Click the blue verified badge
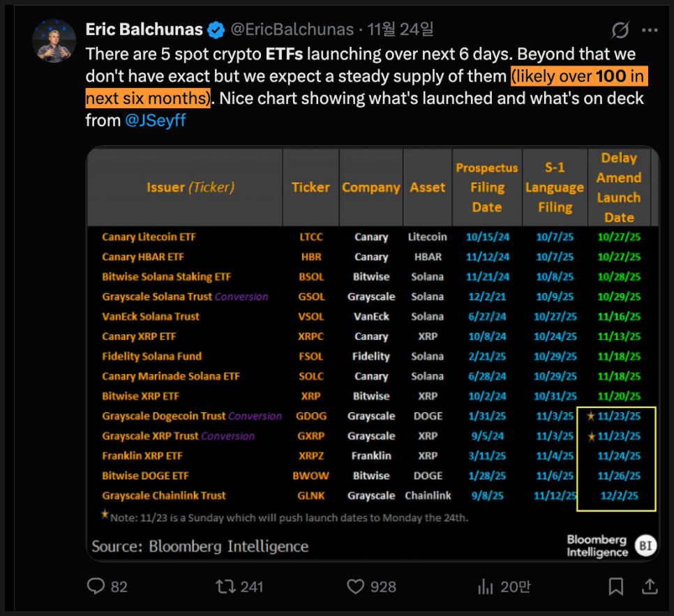 point(216,30)
